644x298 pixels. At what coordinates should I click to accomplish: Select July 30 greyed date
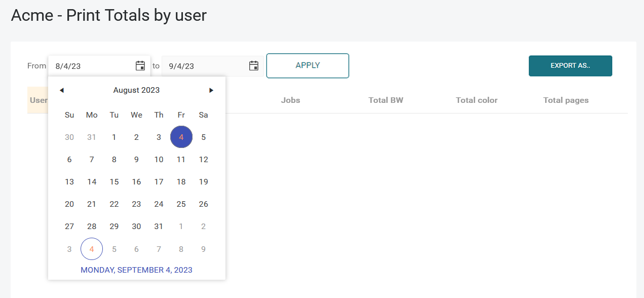69,137
